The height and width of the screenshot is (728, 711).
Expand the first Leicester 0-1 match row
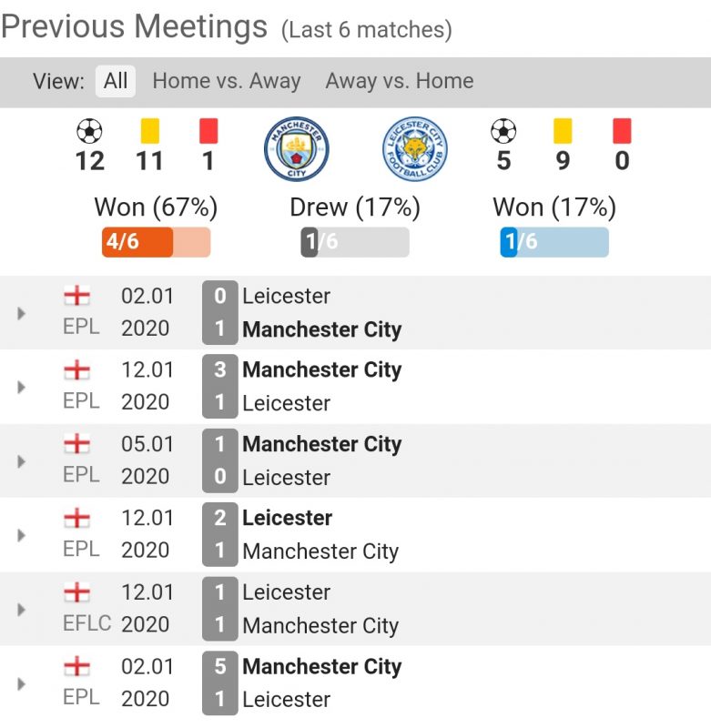tap(22, 313)
